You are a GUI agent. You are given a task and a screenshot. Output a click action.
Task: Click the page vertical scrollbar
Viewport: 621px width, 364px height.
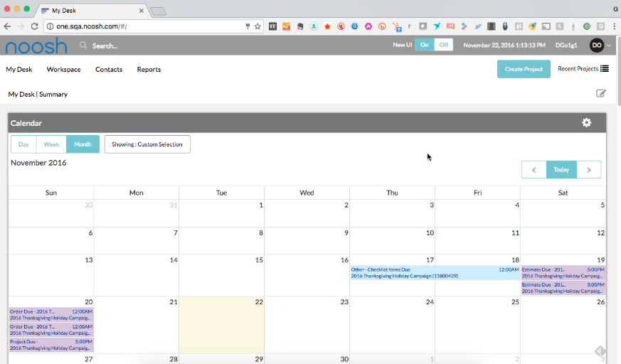click(x=619, y=71)
